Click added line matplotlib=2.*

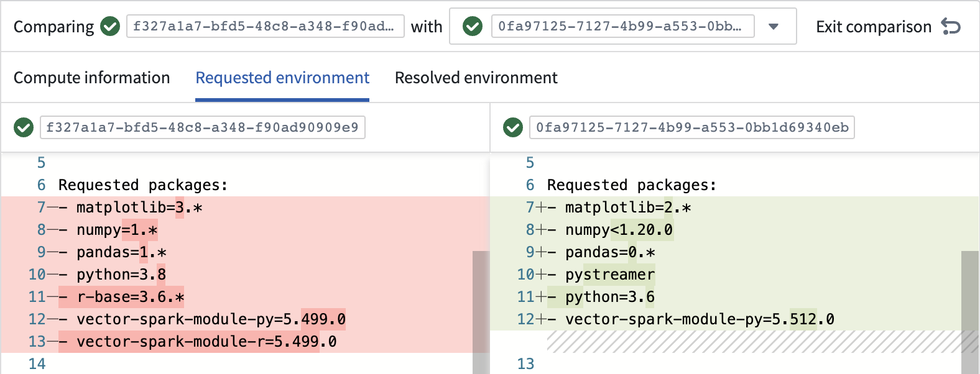[734, 208]
